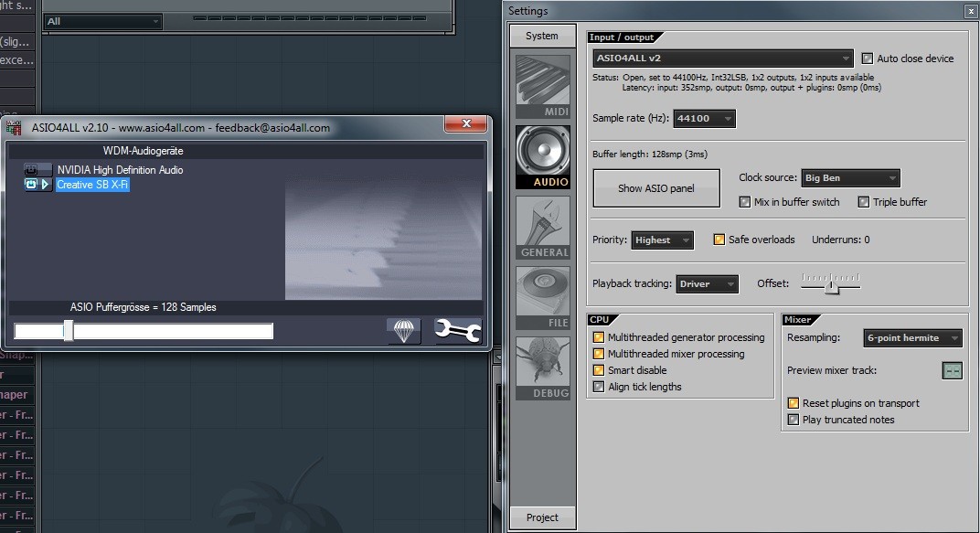Toggle the Creative SB X-Fi device power icon
The image size is (980, 533).
31,185
